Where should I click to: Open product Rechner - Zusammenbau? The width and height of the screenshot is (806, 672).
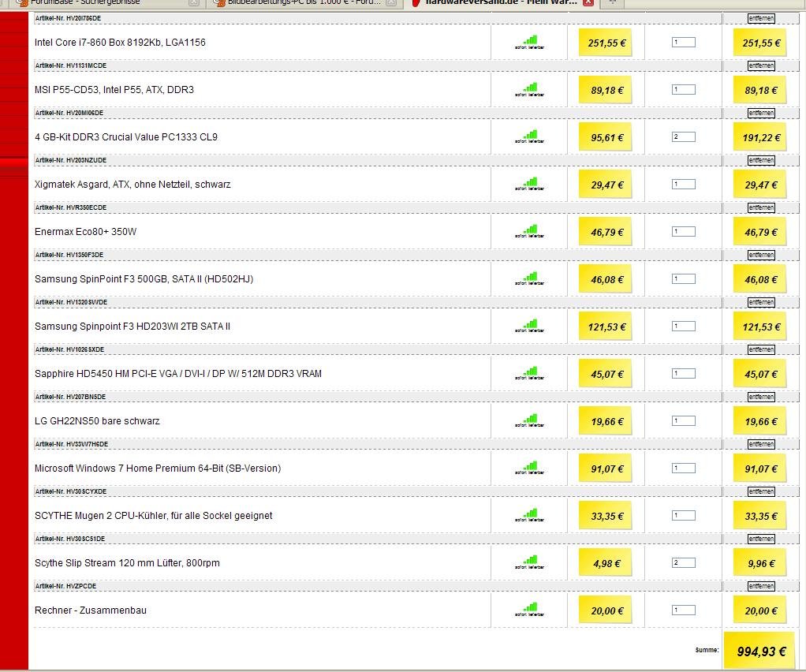click(x=91, y=610)
